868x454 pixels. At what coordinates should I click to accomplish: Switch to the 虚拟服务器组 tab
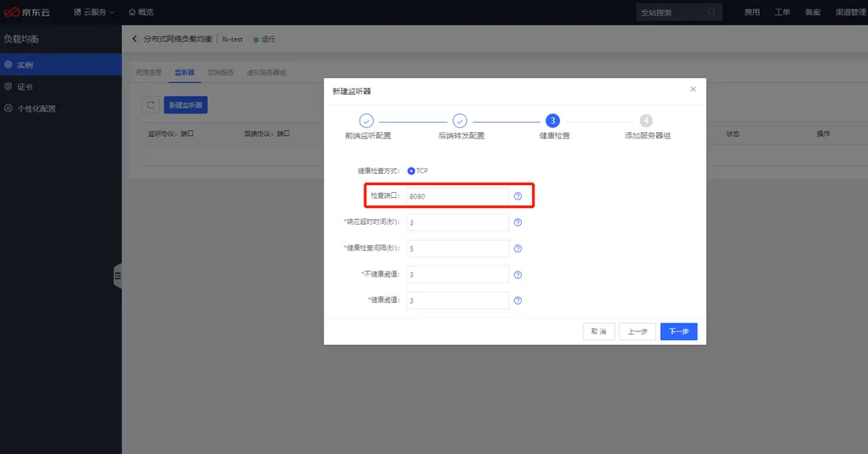pos(266,73)
